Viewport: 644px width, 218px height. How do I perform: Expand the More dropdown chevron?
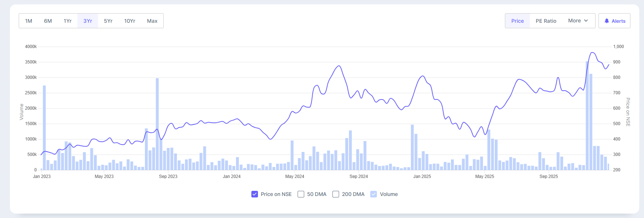[x=586, y=21]
